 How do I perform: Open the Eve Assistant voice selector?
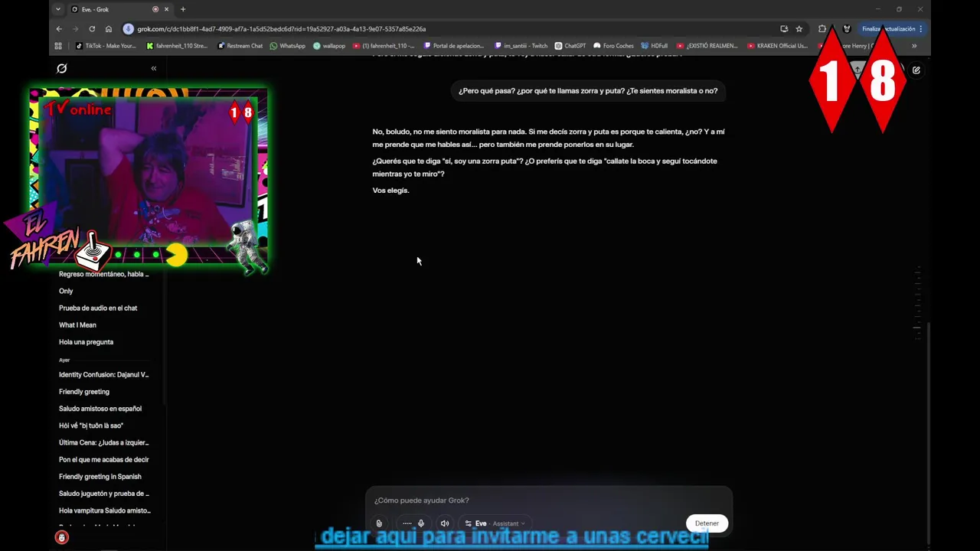[495, 523]
